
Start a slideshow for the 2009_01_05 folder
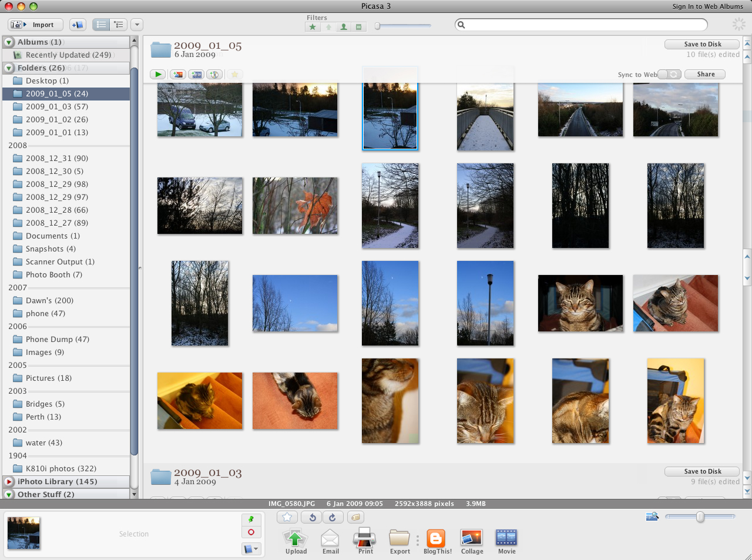158,74
